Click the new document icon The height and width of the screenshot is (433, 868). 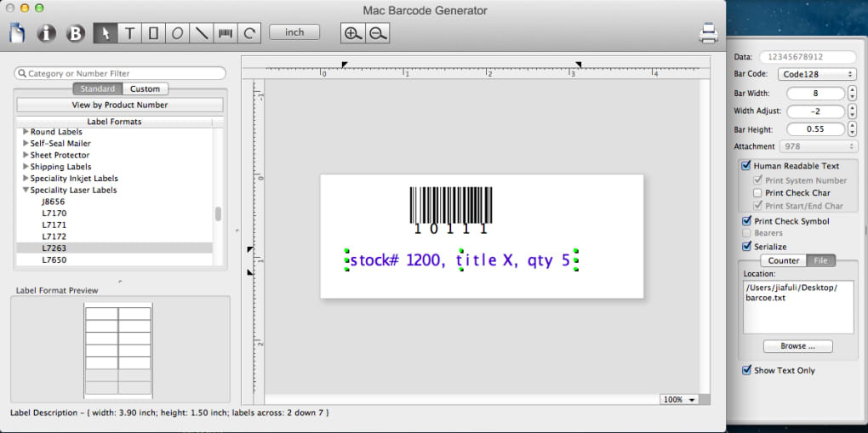(x=18, y=32)
